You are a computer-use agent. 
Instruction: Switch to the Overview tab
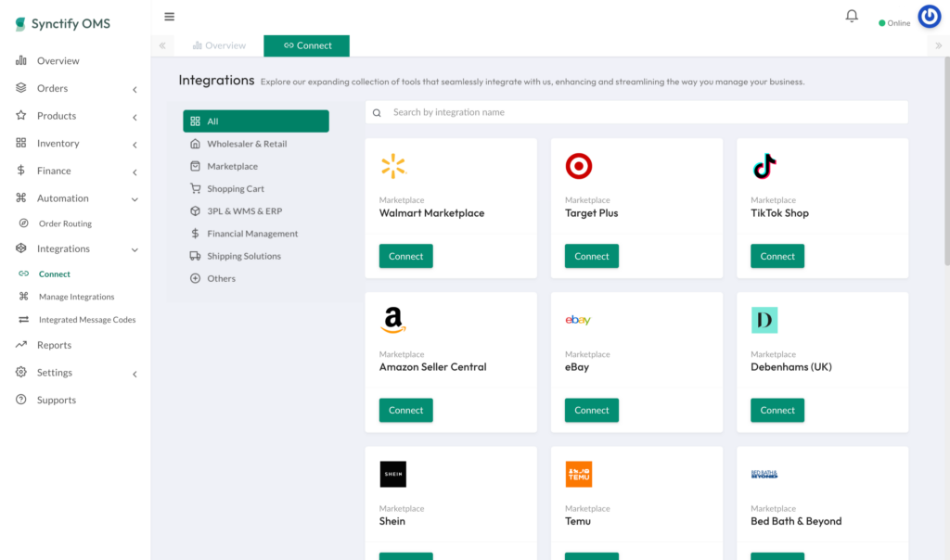[219, 45]
